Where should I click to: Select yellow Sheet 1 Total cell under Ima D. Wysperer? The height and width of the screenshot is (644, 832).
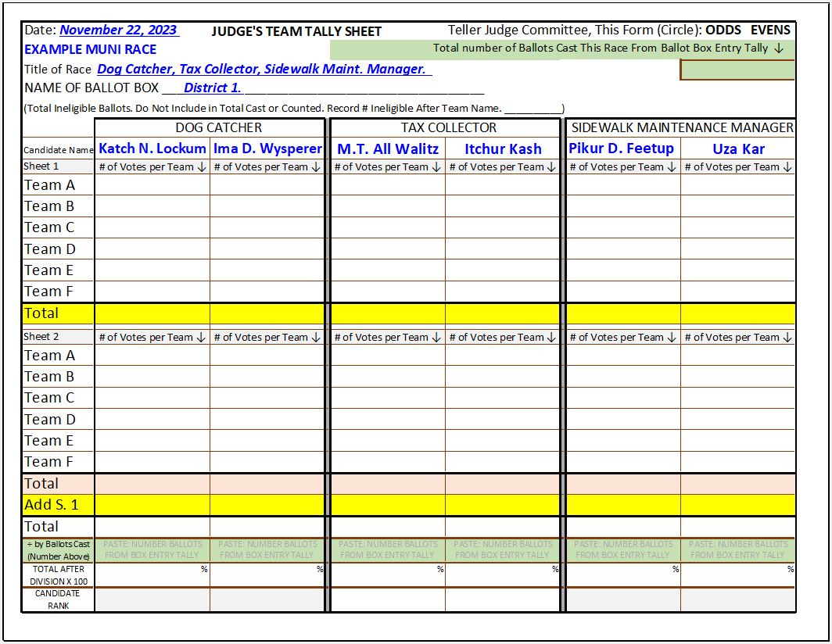(267, 313)
